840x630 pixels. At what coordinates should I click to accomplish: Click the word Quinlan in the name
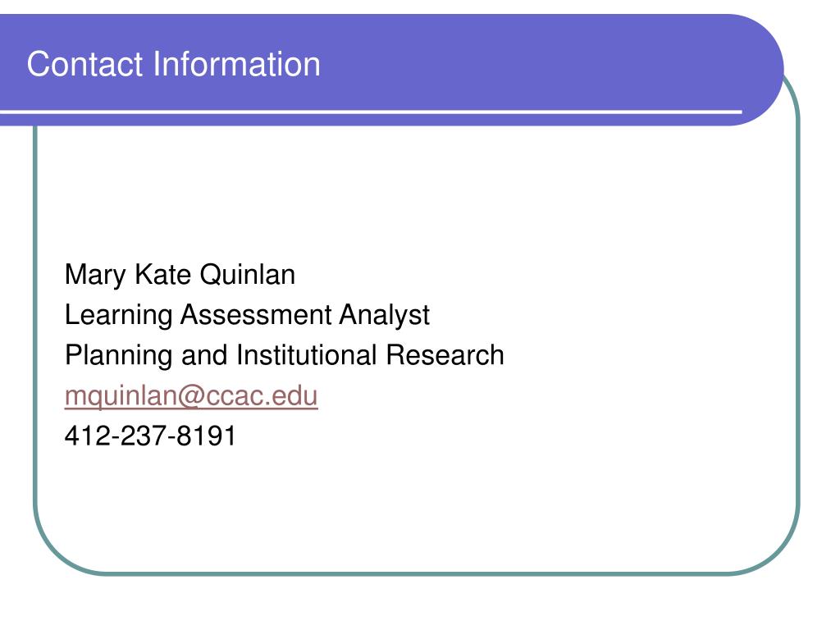coord(248,274)
